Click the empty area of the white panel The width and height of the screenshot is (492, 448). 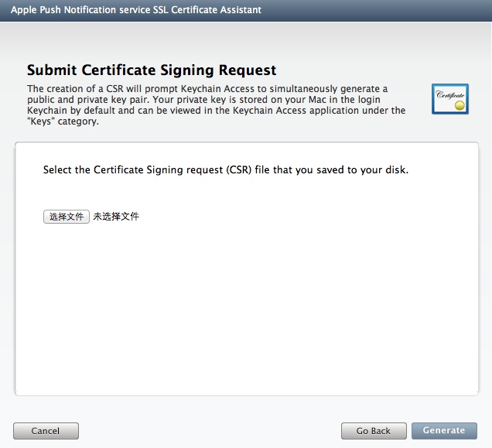click(x=248, y=309)
